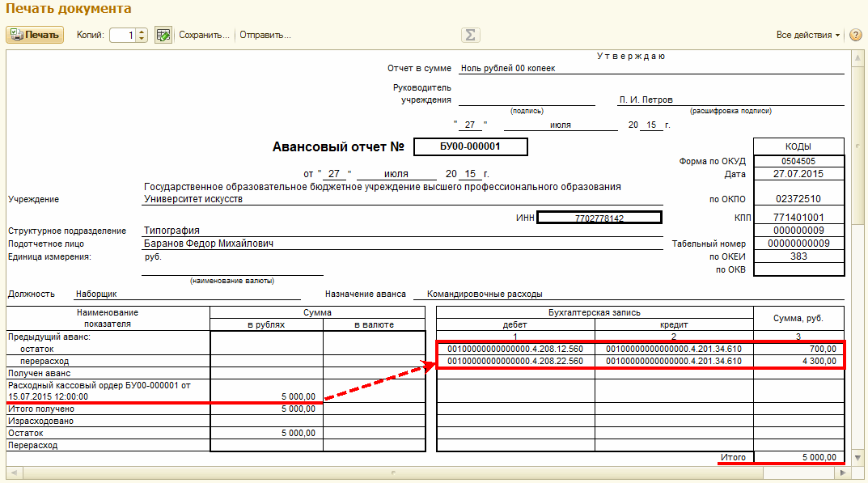The height and width of the screenshot is (483, 868).
Task: Select Расходный кассовый ордер row text
Action: click(x=100, y=391)
